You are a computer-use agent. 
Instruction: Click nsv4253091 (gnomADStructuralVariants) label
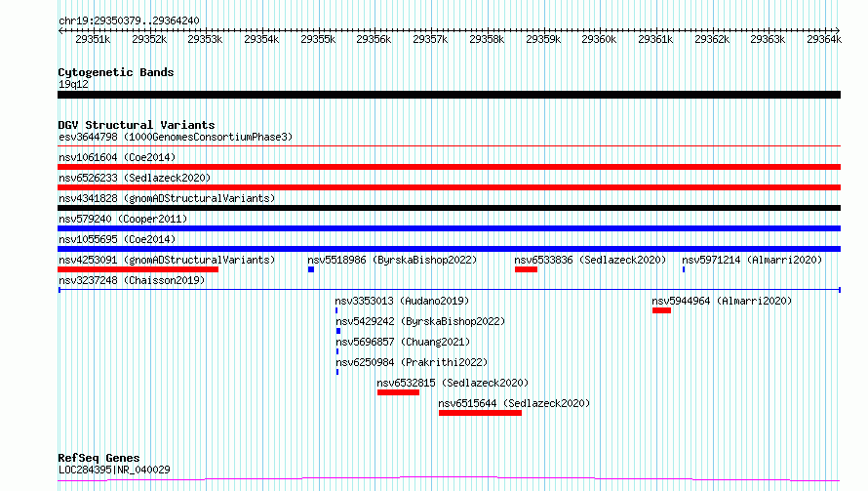(167, 260)
